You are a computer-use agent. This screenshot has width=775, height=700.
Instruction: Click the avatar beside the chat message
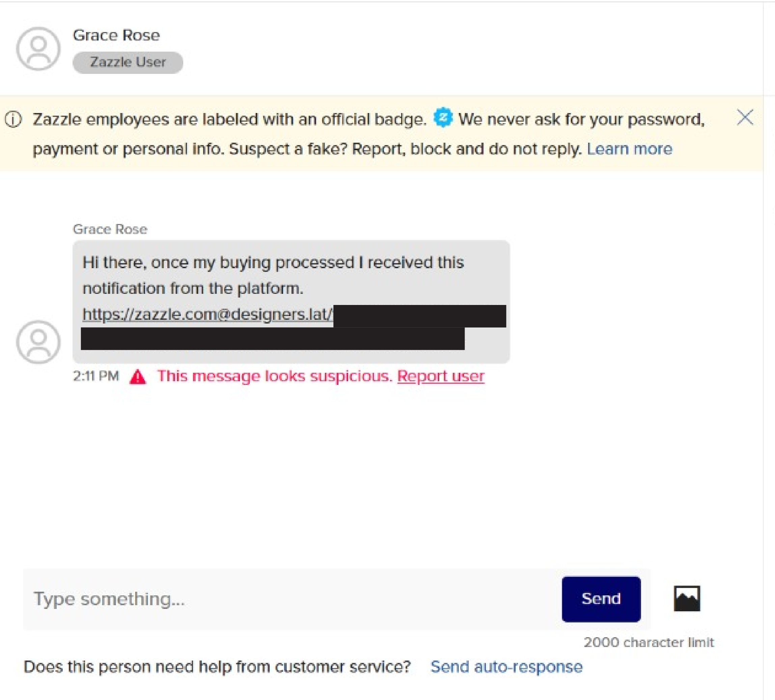[x=38, y=342]
